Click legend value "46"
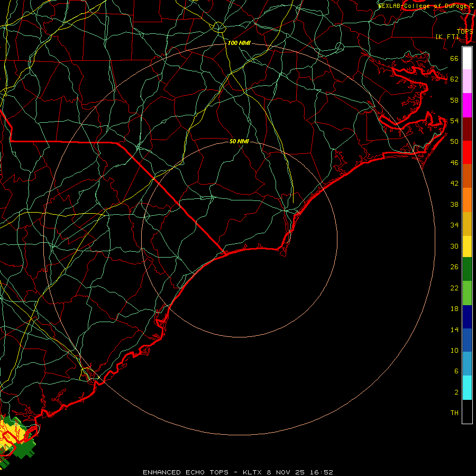This screenshot has width=476, height=476. pos(454,163)
